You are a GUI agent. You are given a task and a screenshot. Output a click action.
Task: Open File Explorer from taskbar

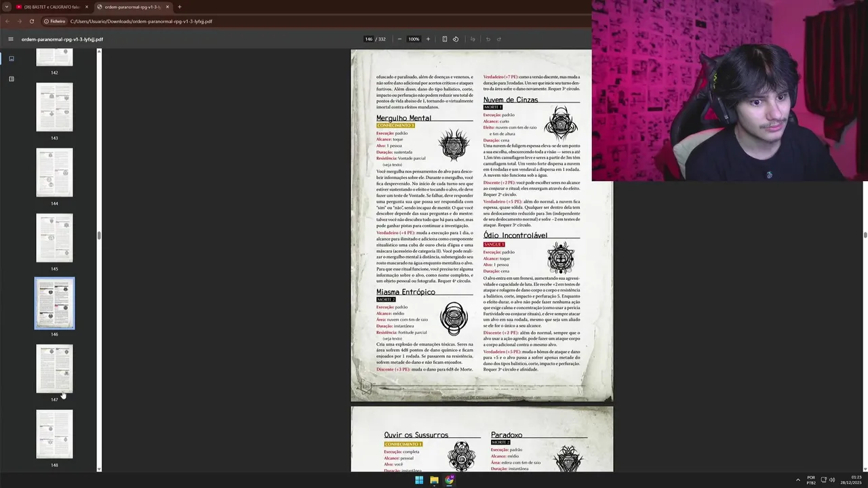434,480
